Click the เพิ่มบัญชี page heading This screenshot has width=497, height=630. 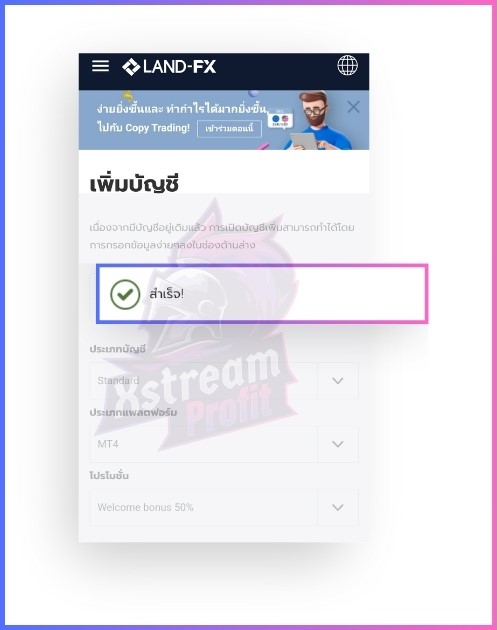[x=134, y=184]
